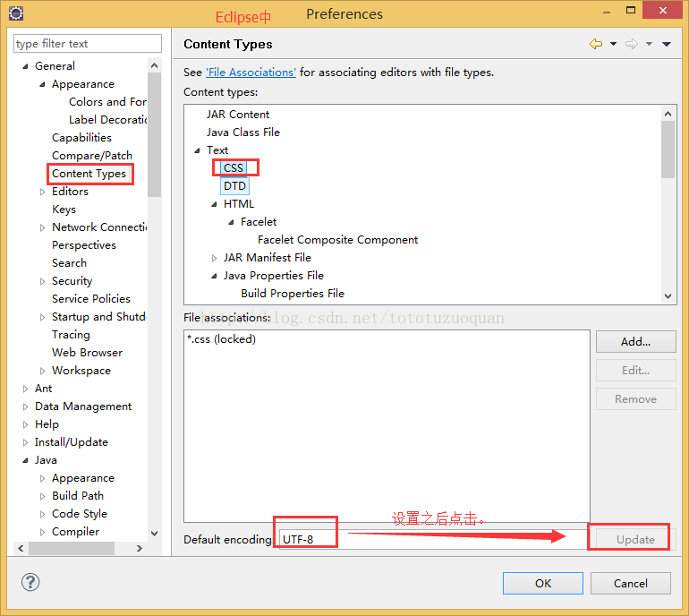Collapse the Java Properties File node
Image resolution: width=689 pixels, height=616 pixels.
point(214,276)
